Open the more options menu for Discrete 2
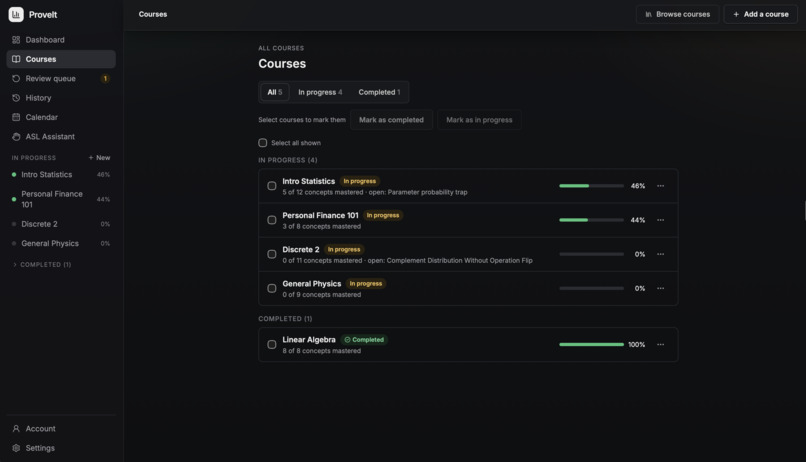The height and width of the screenshot is (462, 806). (x=661, y=254)
